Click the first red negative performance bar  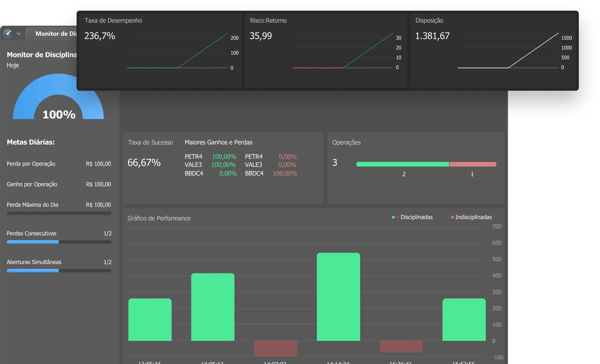[x=275, y=348]
